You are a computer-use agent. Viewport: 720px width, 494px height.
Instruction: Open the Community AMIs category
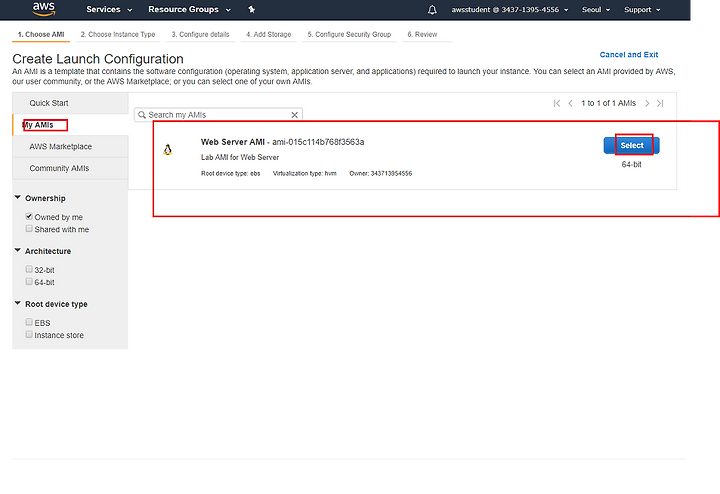tap(70, 168)
